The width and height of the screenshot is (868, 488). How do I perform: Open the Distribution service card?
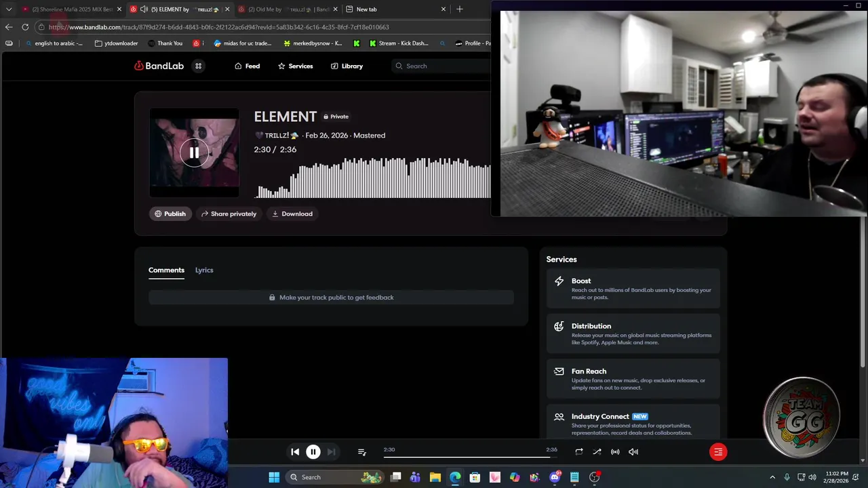[633, 333]
